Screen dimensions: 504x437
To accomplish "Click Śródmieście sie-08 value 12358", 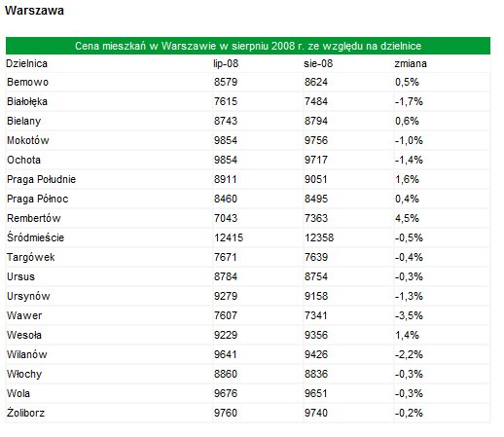I will coord(319,237).
